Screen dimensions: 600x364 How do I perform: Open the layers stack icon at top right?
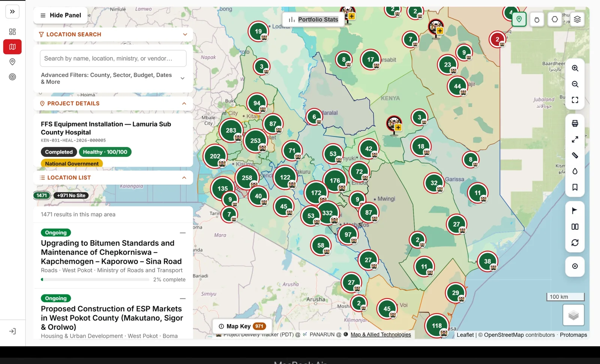tap(577, 19)
